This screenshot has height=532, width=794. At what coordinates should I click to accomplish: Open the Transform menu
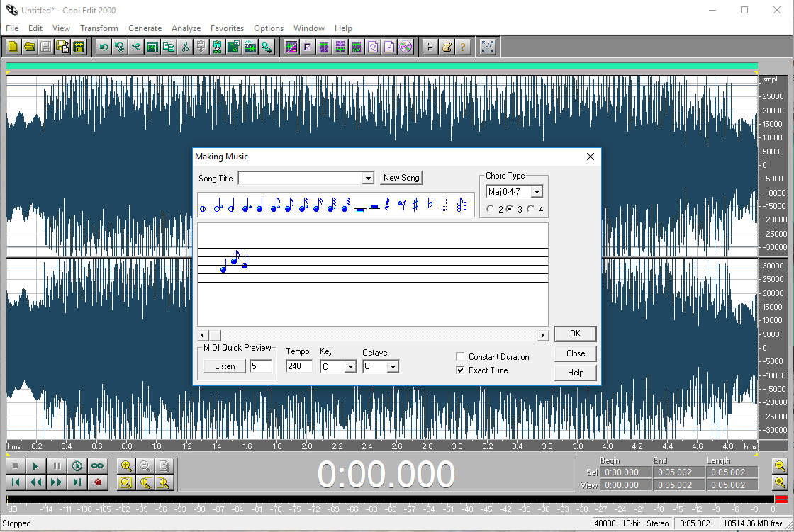point(99,28)
